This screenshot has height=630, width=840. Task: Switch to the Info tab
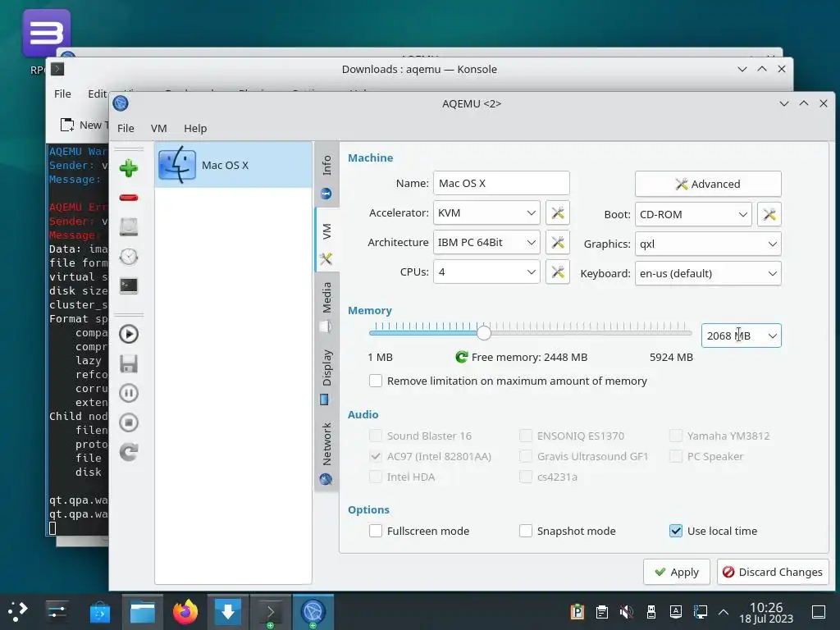click(x=326, y=176)
